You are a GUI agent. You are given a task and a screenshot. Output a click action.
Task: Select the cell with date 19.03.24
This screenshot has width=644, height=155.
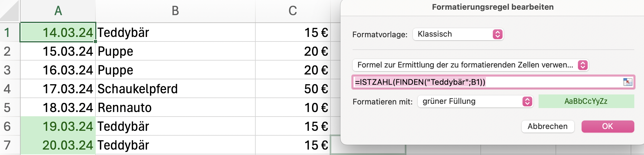click(58, 126)
